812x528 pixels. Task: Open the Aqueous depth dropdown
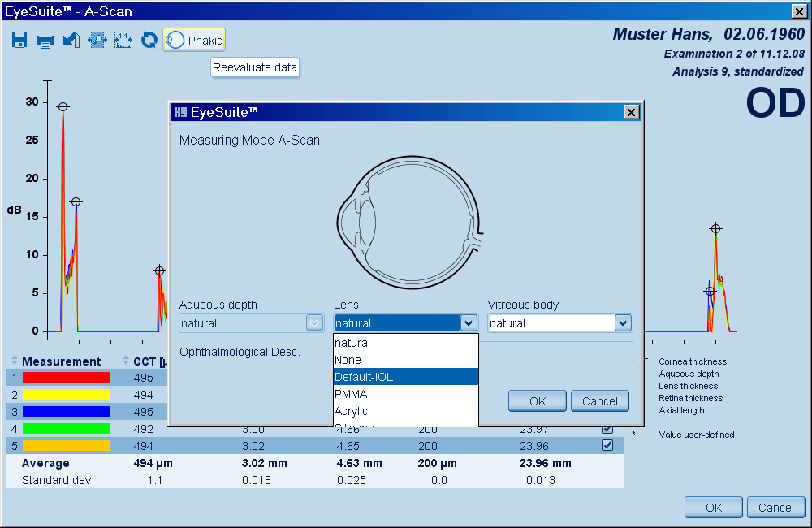pos(314,323)
